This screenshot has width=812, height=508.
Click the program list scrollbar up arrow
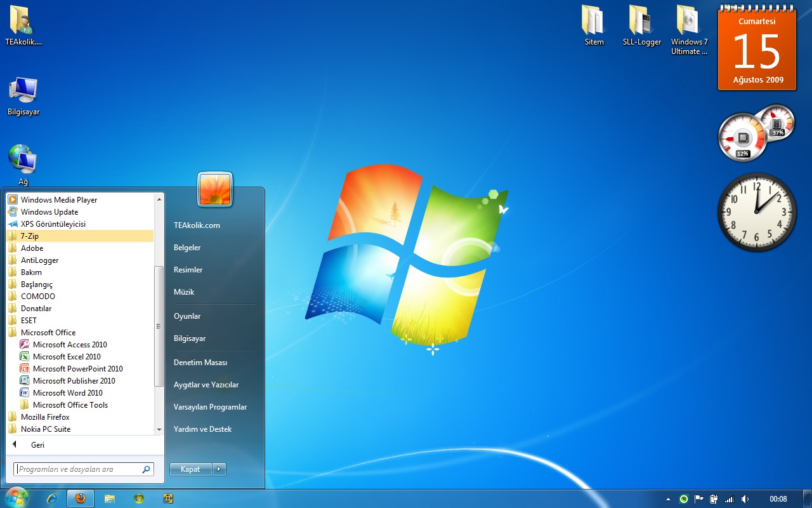tap(159, 199)
